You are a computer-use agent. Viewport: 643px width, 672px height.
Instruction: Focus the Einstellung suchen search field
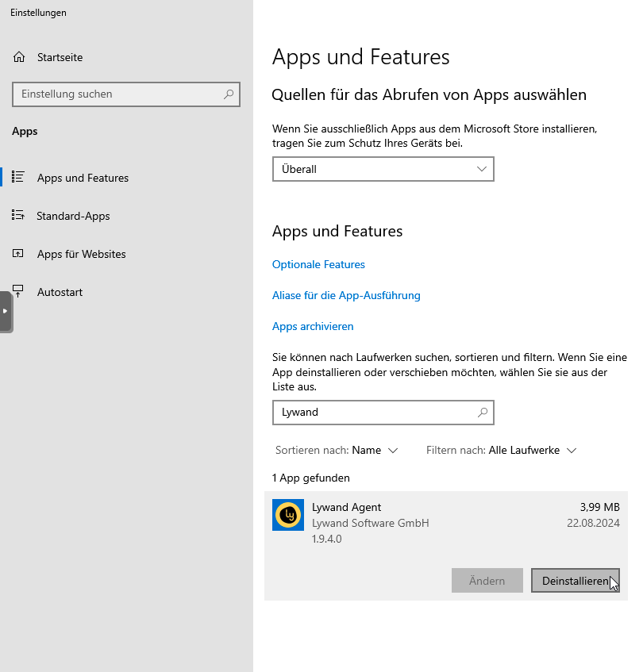pos(126,94)
